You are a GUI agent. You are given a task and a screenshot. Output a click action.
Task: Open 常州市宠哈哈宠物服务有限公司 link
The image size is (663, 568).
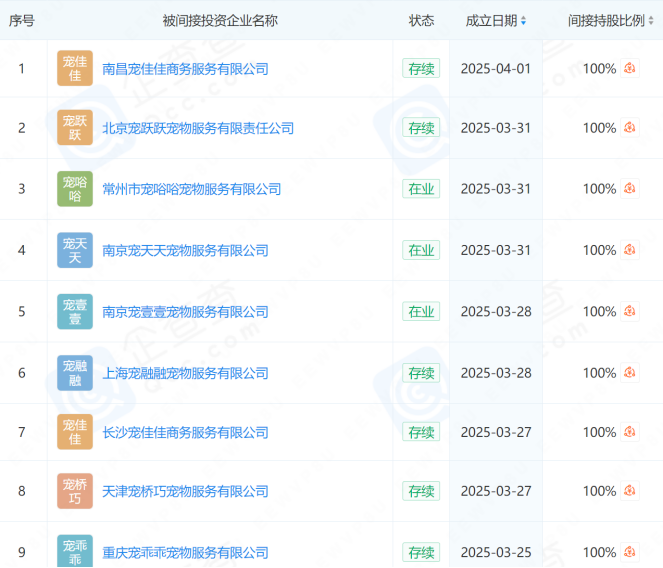192,189
